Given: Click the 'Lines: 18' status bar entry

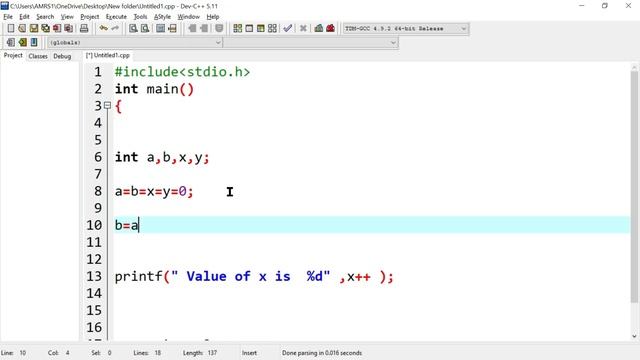Looking at the screenshot, I should pyautogui.click(x=147, y=353).
